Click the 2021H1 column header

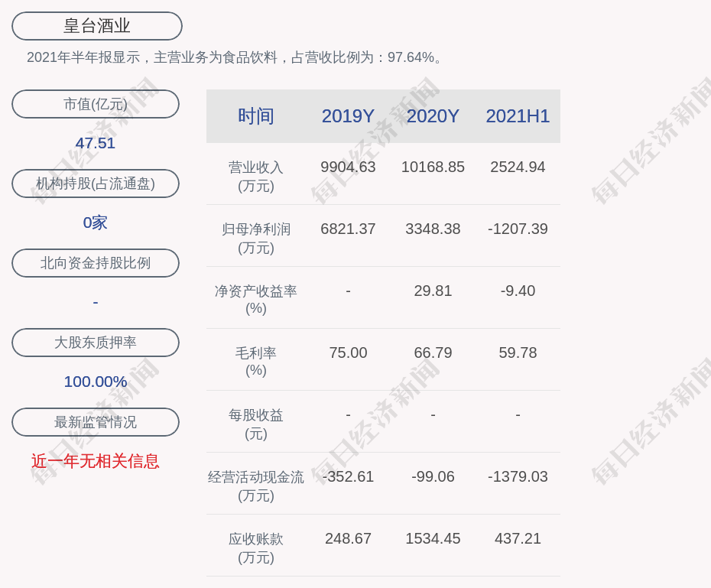coord(518,116)
